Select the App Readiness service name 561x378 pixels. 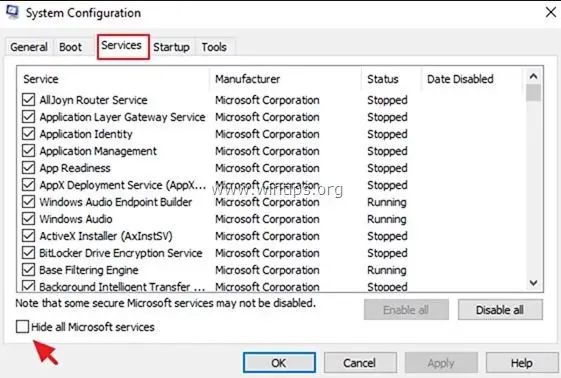[x=75, y=168]
